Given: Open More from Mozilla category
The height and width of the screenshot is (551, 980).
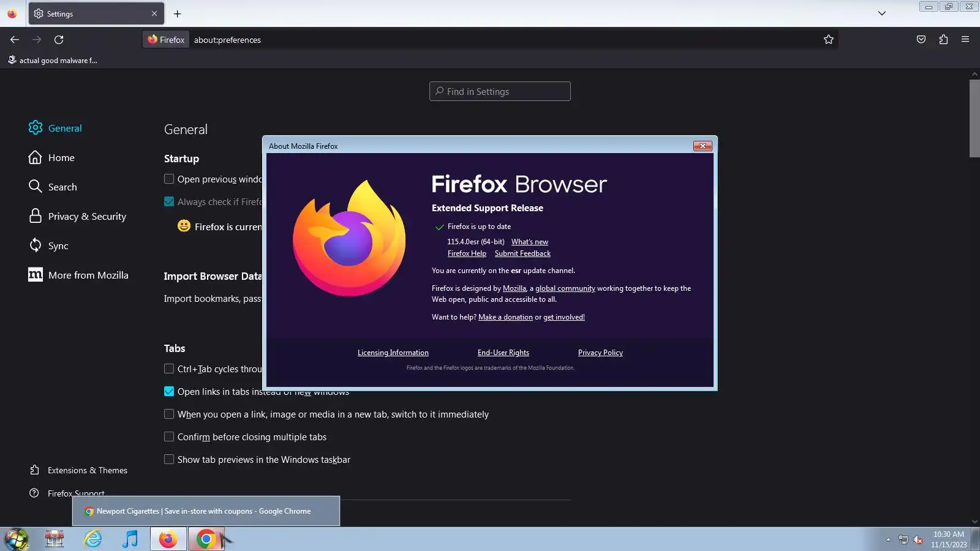Looking at the screenshot, I should pyautogui.click(x=78, y=275).
